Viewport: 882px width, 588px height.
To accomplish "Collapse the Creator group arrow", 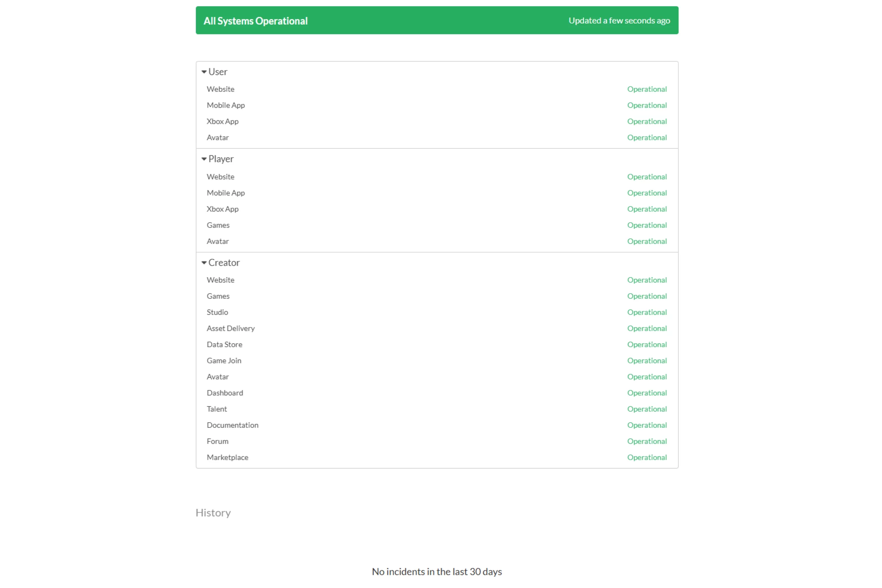I will pos(204,263).
